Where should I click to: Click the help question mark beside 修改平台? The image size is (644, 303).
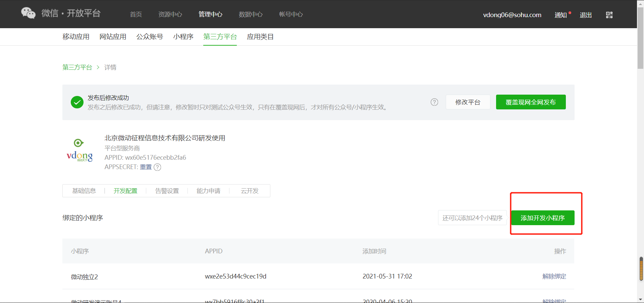coord(434,102)
